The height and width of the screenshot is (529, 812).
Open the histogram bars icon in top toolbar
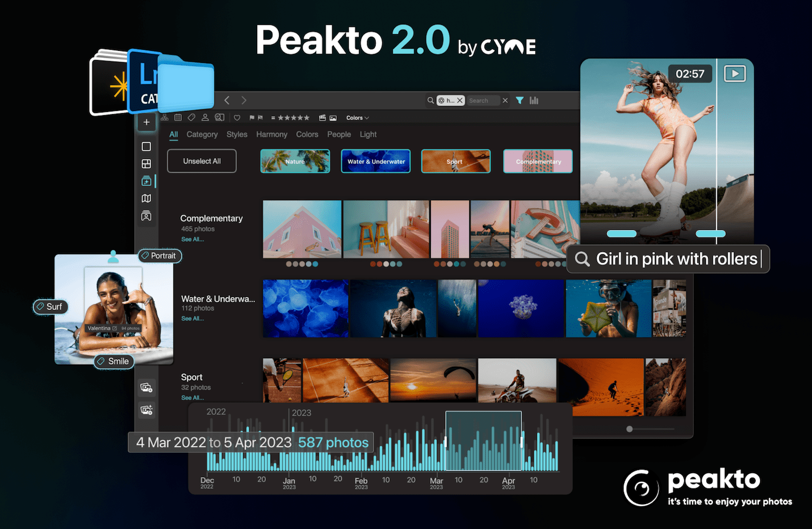(534, 101)
